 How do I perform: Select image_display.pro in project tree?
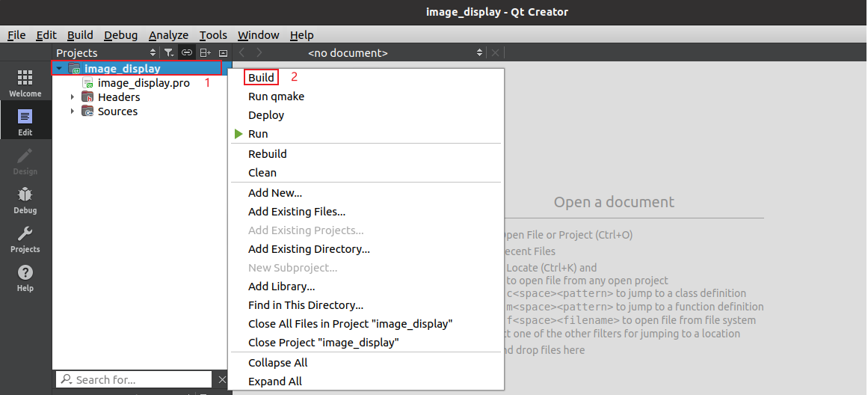point(144,83)
